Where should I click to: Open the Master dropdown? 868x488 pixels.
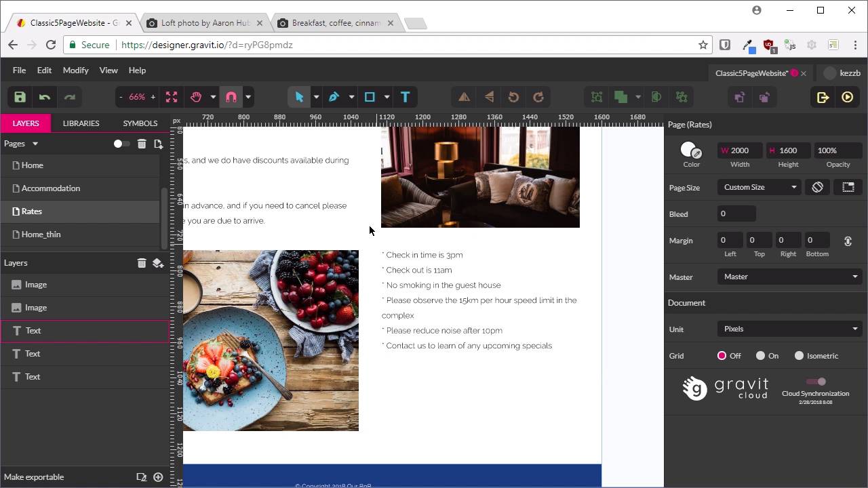(x=789, y=277)
